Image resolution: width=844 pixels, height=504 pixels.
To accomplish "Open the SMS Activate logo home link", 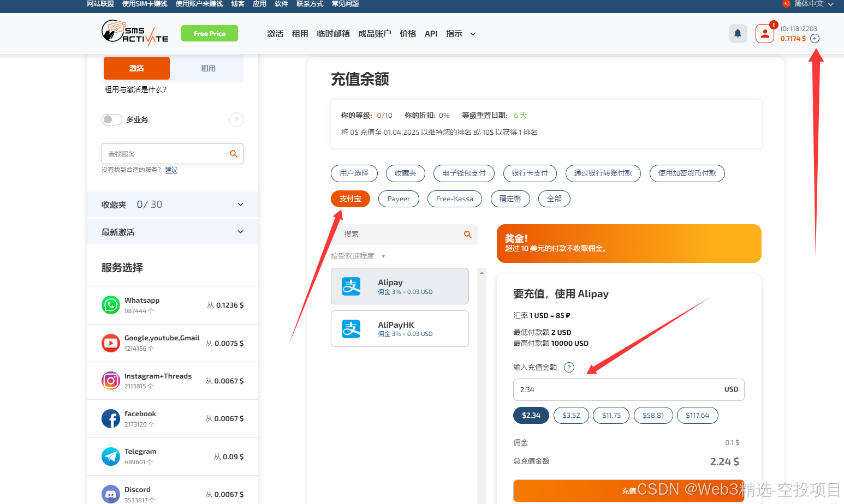I will pos(135,33).
